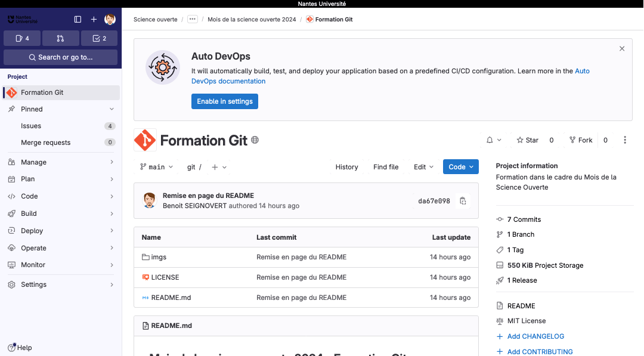Open the add file plus dropdown
The image size is (644, 356).
pos(219,167)
